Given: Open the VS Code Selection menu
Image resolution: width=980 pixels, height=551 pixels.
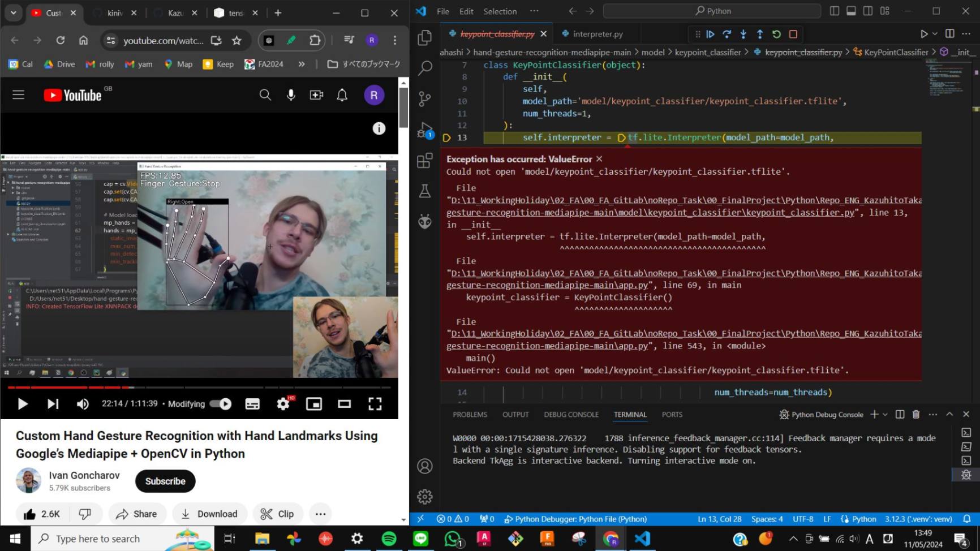Looking at the screenshot, I should click(500, 11).
